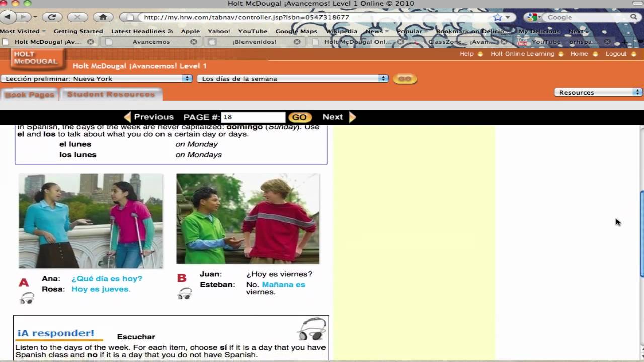
Task: Open the Wikipedia bookmark
Action: pyautogui.click(x=341, y=31)
